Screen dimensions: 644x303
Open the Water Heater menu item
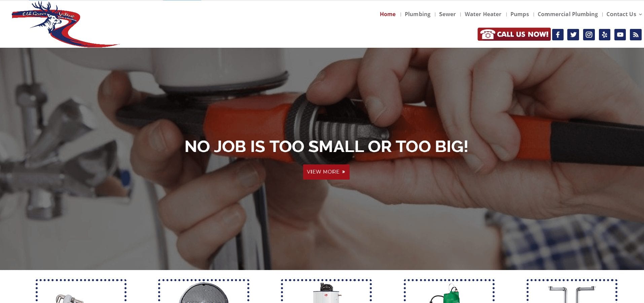coord(483,14)
